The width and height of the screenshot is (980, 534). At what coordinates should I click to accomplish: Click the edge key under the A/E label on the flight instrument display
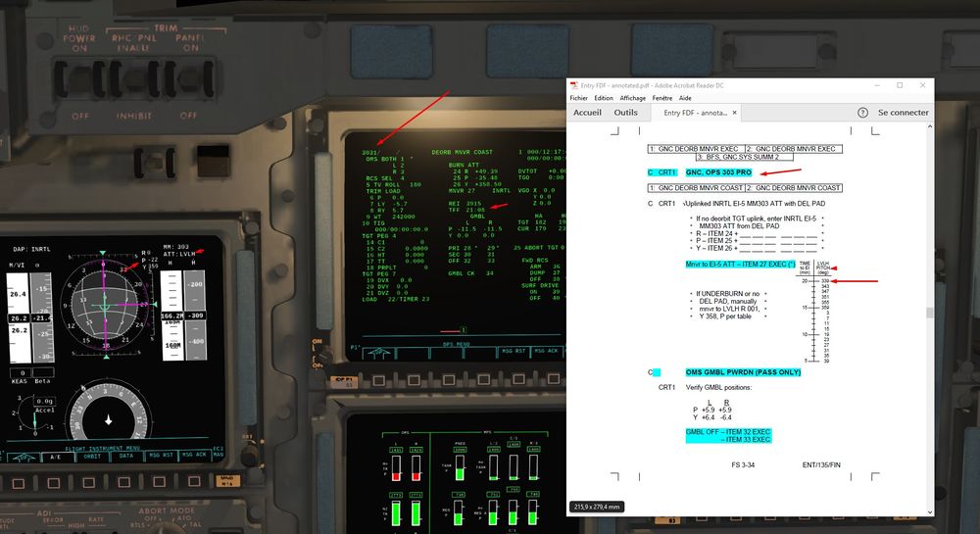point(54,483)
